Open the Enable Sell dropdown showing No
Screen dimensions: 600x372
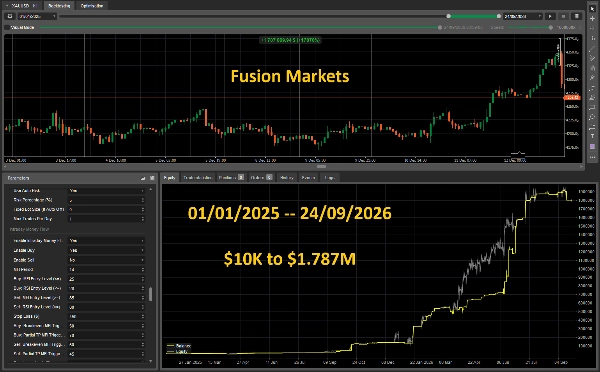[106, 260]
